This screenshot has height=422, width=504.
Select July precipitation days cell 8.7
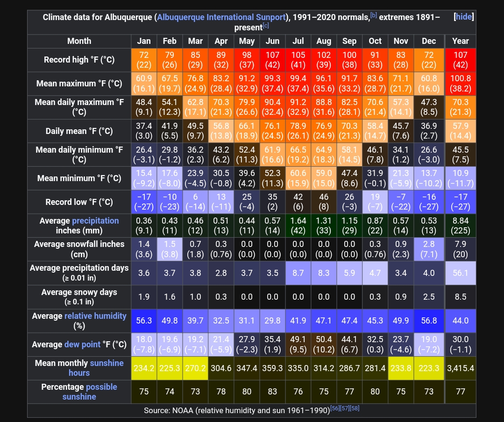pyautogui.click(x=298, y=273)
